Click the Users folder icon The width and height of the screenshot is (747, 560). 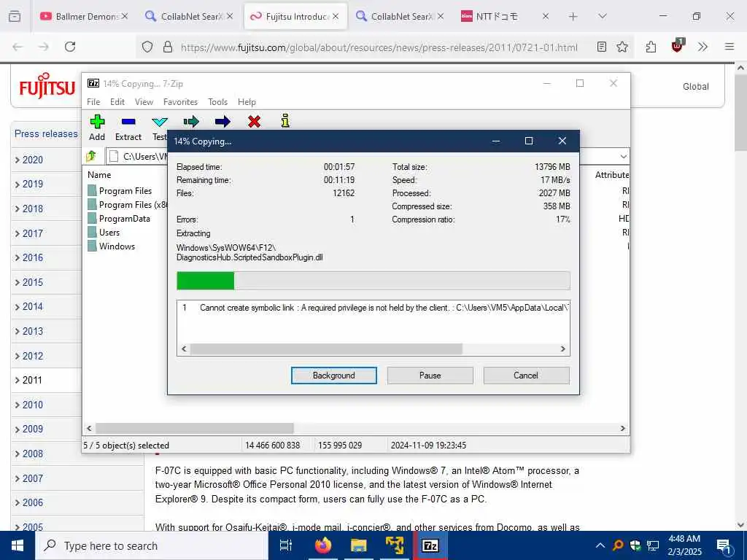(x=92, y=233)
